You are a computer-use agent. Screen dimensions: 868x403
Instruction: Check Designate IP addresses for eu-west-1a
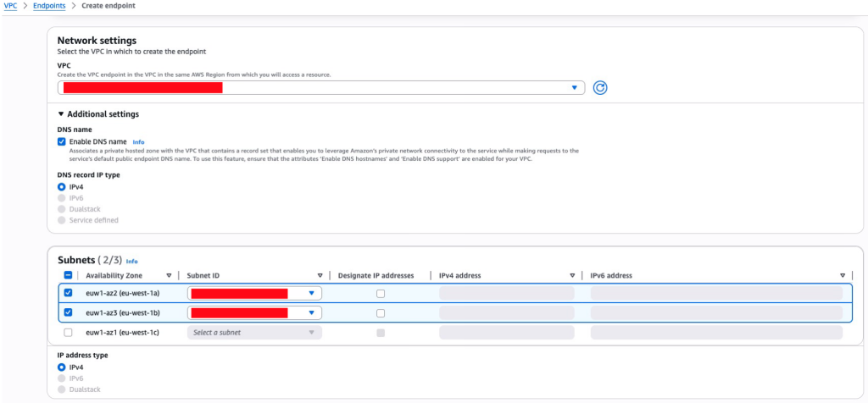[381, 293]
